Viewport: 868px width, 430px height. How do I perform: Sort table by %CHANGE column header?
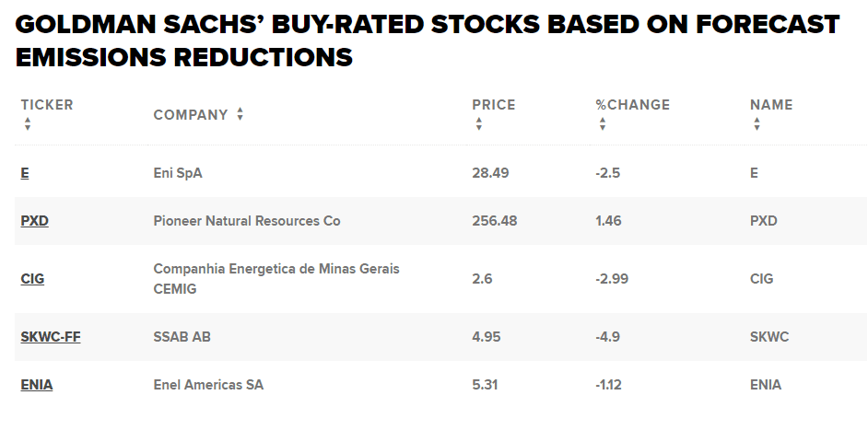coord(632,105)
